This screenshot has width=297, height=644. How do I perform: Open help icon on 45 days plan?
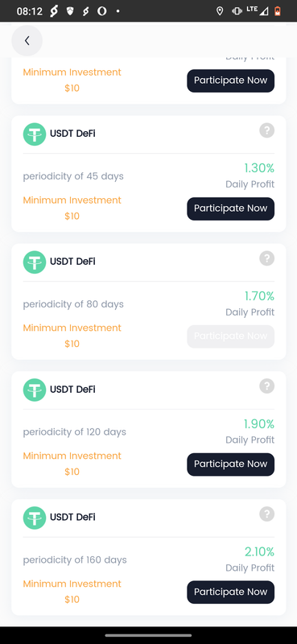coord(266,130)
